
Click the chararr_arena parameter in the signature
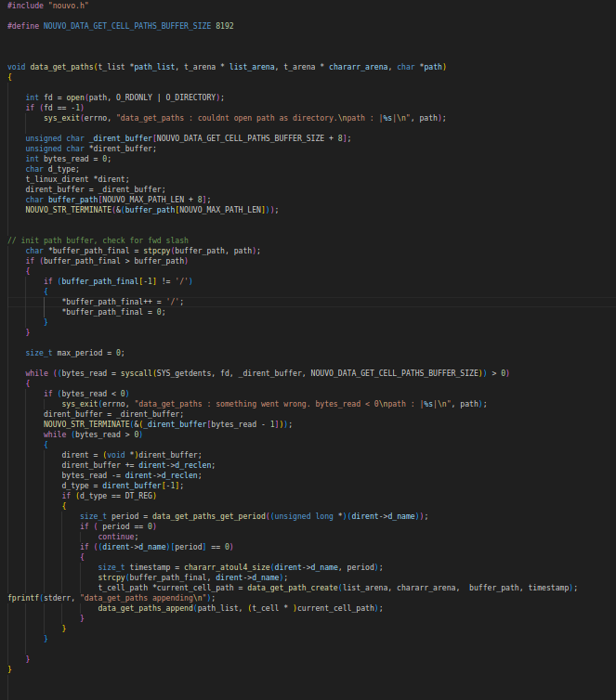pyautogui.click(x=358, y=67)
